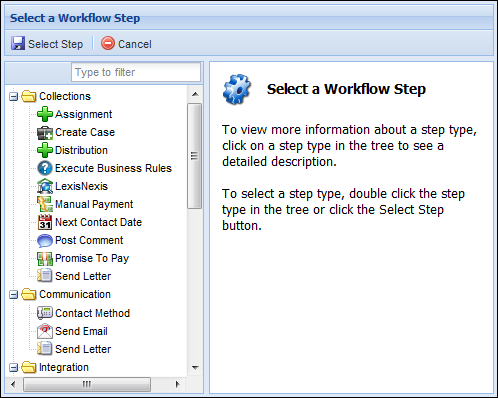Image resolution: width=498 pixels, height=398 pixels.
Task: Click the briefcase icon next to Create Case
Action: (45, 132)
